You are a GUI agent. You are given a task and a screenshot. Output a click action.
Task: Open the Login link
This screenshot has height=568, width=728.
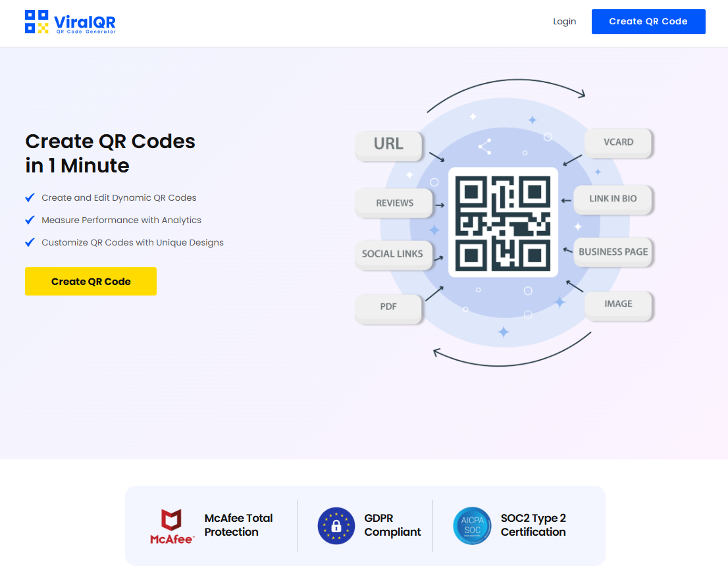point(564,21)
